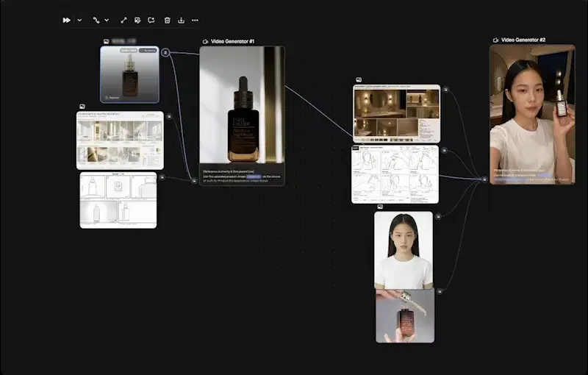
Task: Click the run-all fast-forward icon in toolbar
Action: tap(66, 21)
